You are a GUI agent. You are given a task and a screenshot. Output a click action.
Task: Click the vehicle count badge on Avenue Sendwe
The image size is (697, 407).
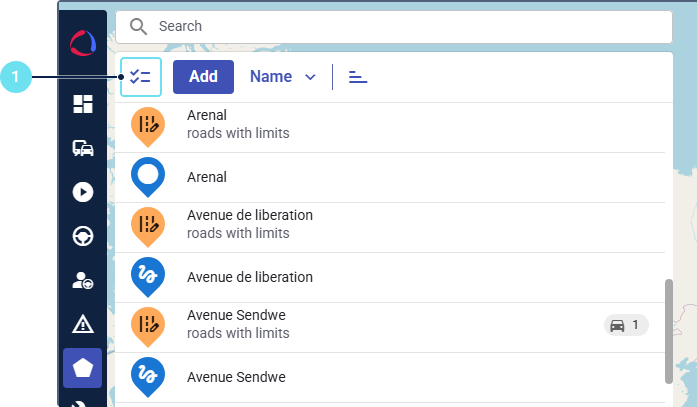pyautogui.click(x=626, y=325)
